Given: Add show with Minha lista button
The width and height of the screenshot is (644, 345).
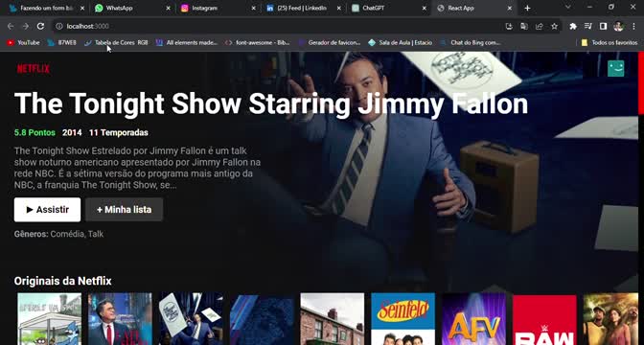Looking at the screenshot, I should pos(124,210).
